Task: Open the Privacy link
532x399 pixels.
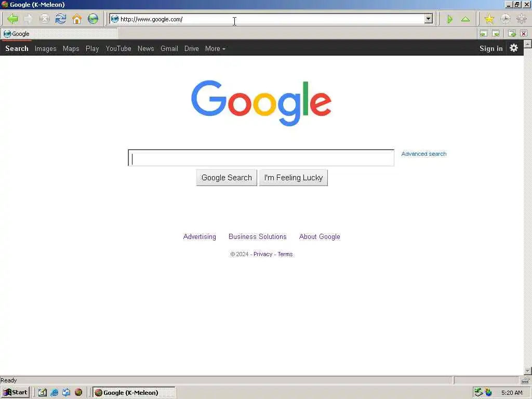Action: pyautogui.click(x=263, y=254)
